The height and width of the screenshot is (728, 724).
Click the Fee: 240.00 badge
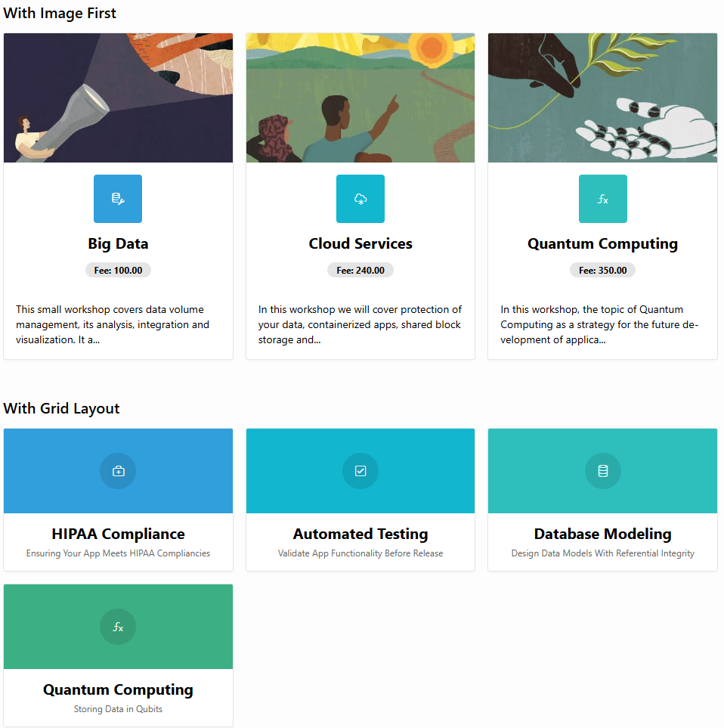click(x=360, y=270)
